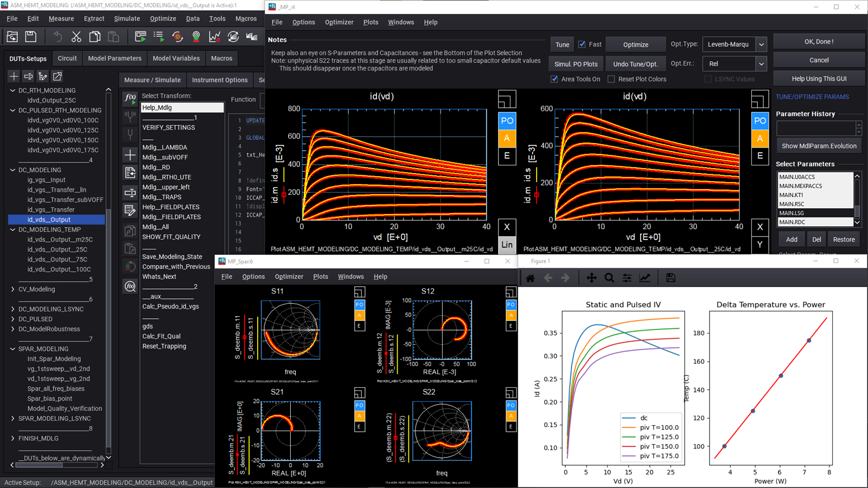Click the Copy icon in the top toolbar
Image resolution: width=868 pixels, height=488 pixels.
coord(94,36)
